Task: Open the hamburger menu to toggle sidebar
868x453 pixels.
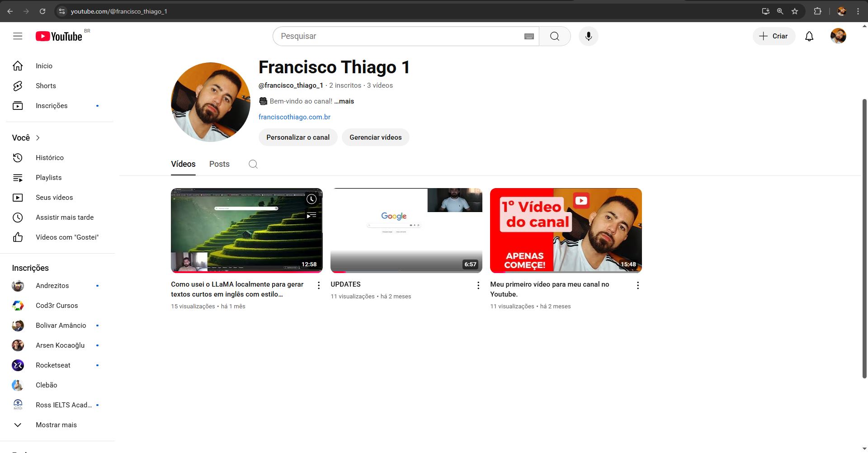Action: tap(18, 36)
